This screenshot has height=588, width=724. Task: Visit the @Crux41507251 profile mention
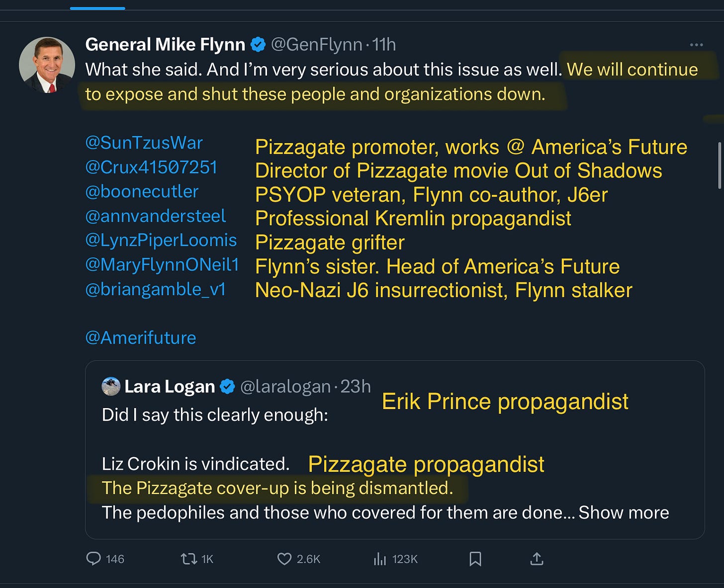[151, 167]
